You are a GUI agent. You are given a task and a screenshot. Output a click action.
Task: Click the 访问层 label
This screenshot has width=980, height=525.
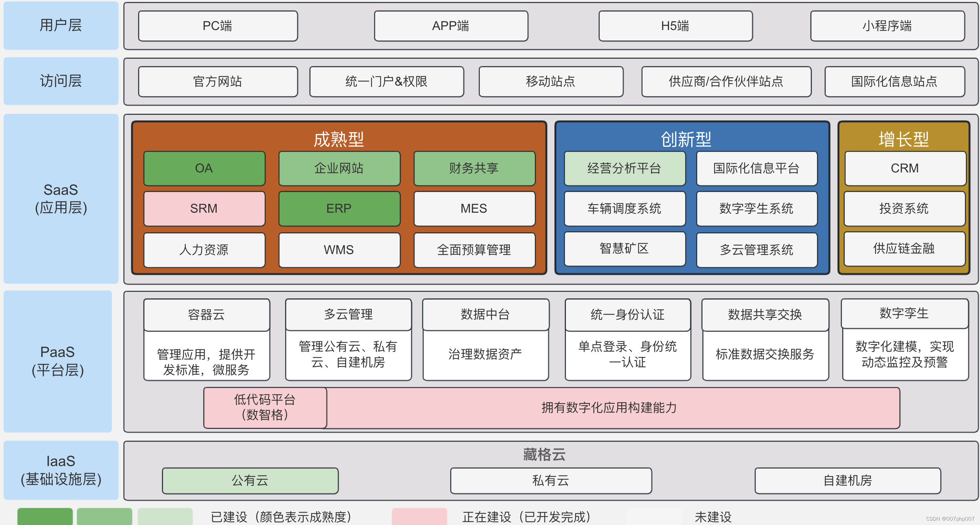[61, 81]
